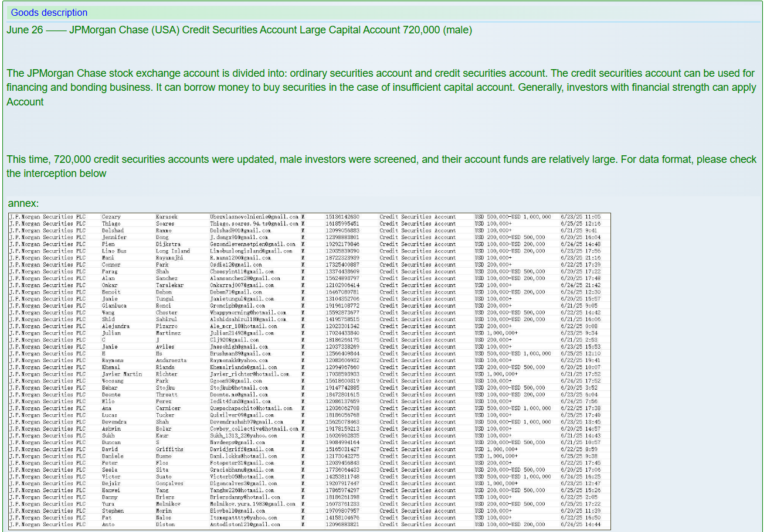Click the lone word "Account" ending first paragraph

tap(25, 102)
